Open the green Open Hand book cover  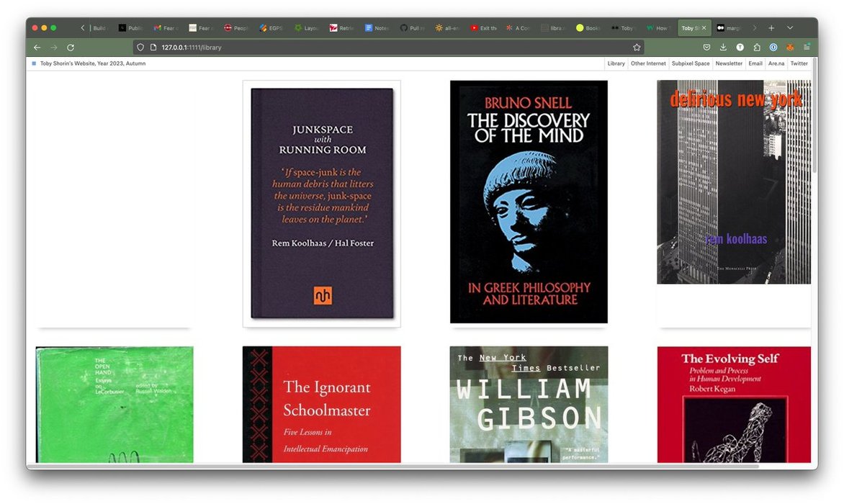pyautogui.click(x=115, y=405)
